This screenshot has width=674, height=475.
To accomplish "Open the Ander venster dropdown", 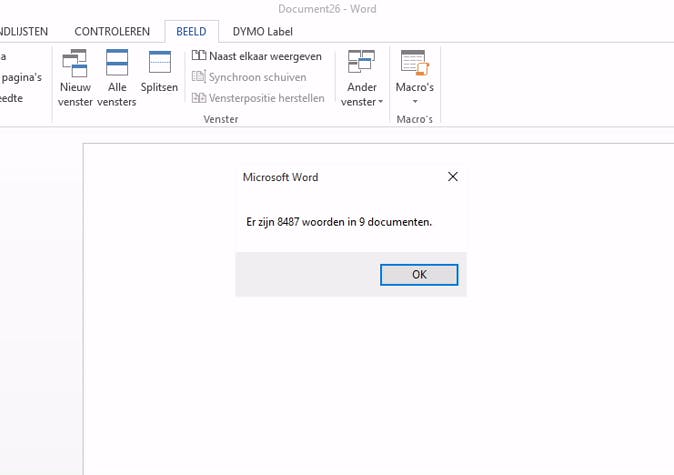I will [362, 78].
